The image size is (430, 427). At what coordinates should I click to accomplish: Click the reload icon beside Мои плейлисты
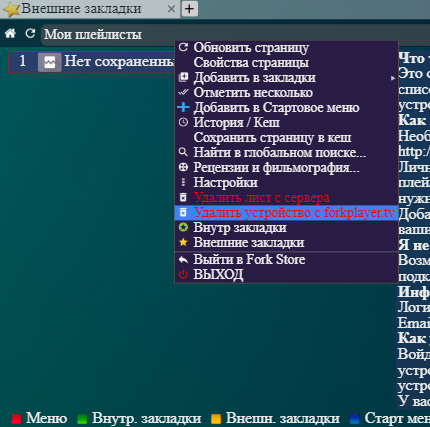[x=30, y=33]
